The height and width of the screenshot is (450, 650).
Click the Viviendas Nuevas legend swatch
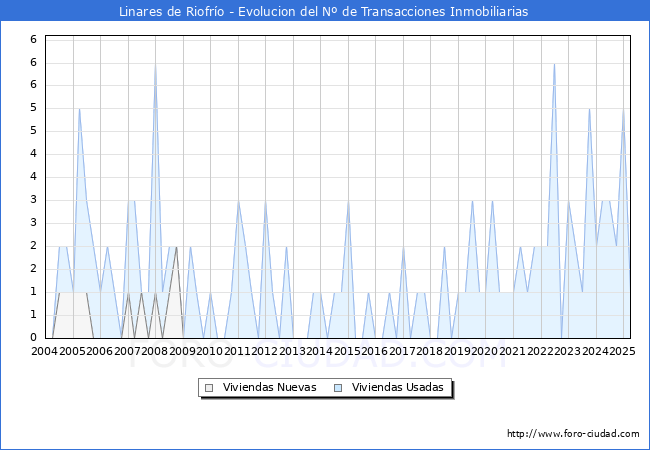(x=209, y=388)
